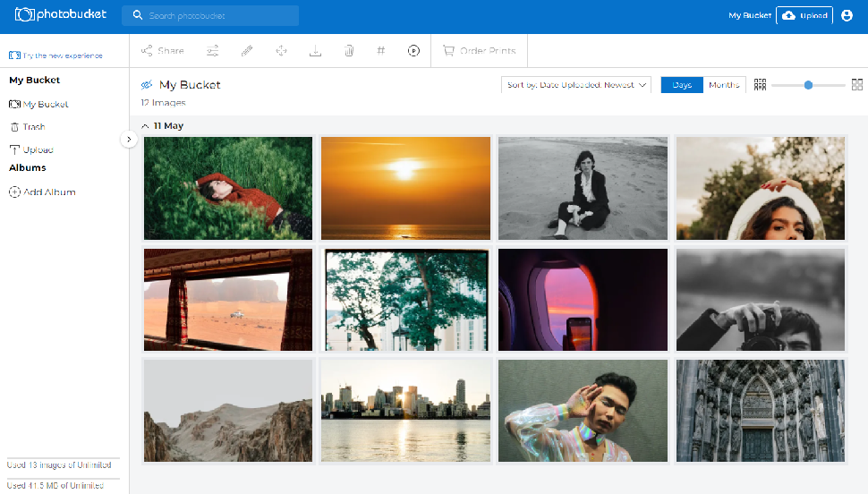
Task: Click the circled play slideshow icon
Action: (x=413, y=50)
